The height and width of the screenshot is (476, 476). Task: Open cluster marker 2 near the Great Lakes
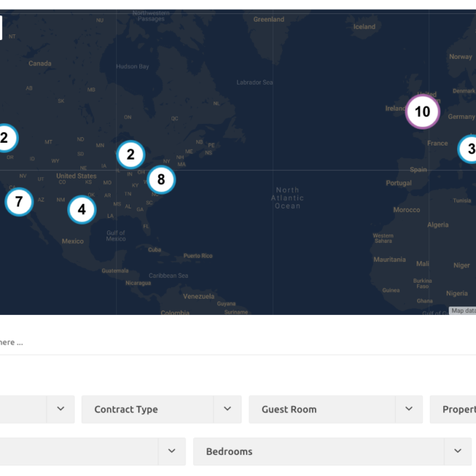130,155
